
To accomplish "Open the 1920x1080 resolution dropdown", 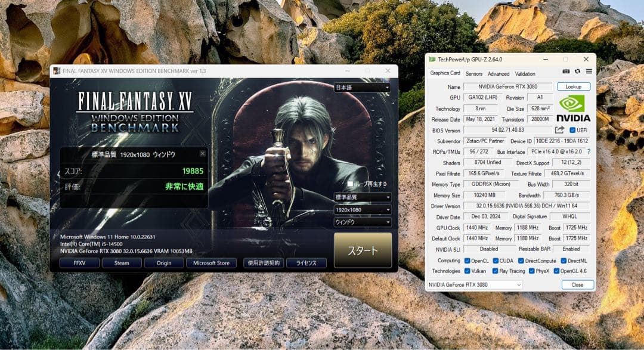I will click(x=362, y=209).
